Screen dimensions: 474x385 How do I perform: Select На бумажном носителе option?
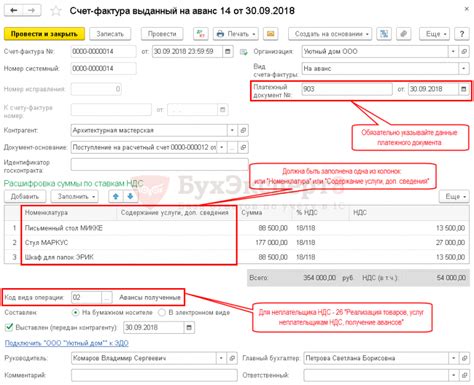tap(76, 313)
